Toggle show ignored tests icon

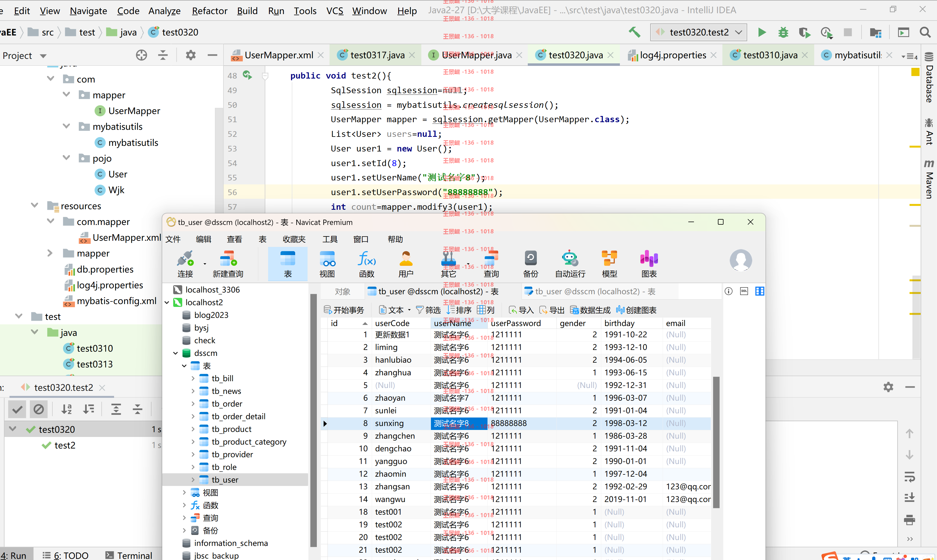[x=39, y=409]
